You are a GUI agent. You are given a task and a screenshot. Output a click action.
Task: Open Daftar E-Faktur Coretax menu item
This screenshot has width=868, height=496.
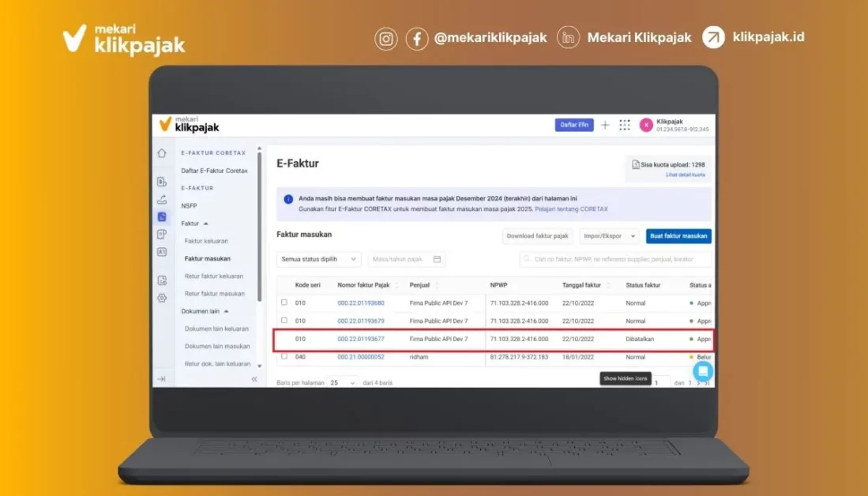(x=214, y=171)
